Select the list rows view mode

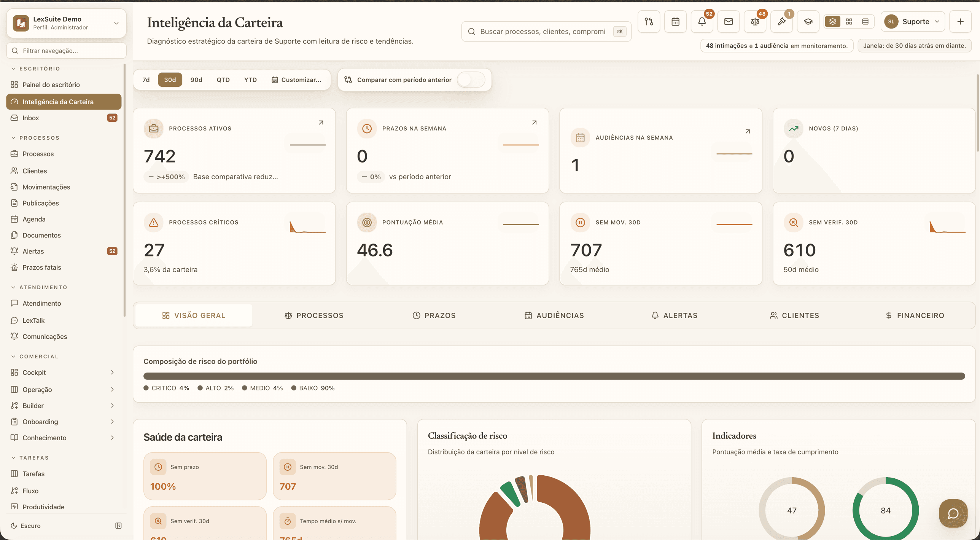865,22
